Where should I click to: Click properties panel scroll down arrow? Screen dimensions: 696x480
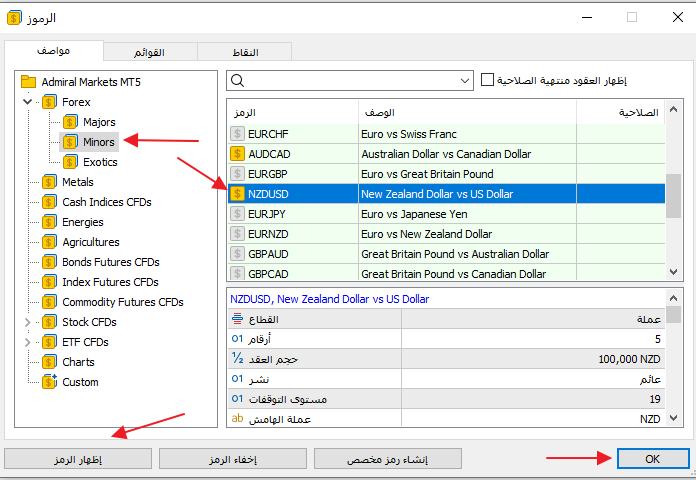coord(673,418)
